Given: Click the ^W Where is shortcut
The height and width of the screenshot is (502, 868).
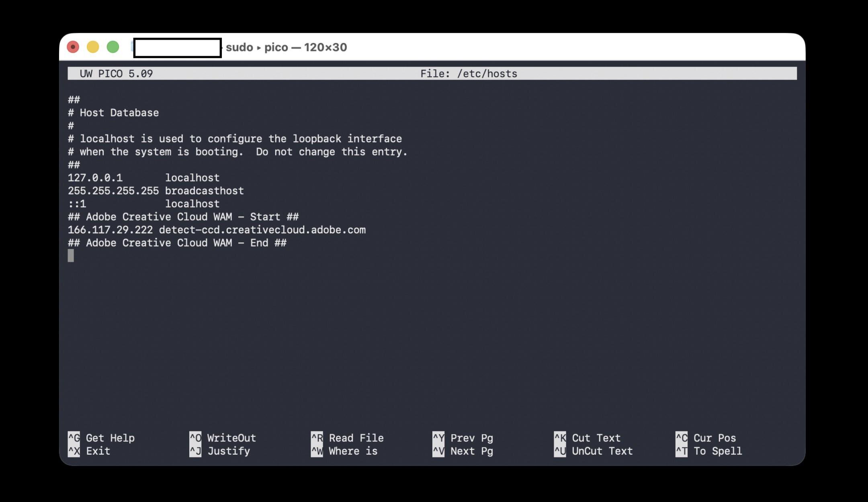Looking at the screenshot, I should coord(344,451).
